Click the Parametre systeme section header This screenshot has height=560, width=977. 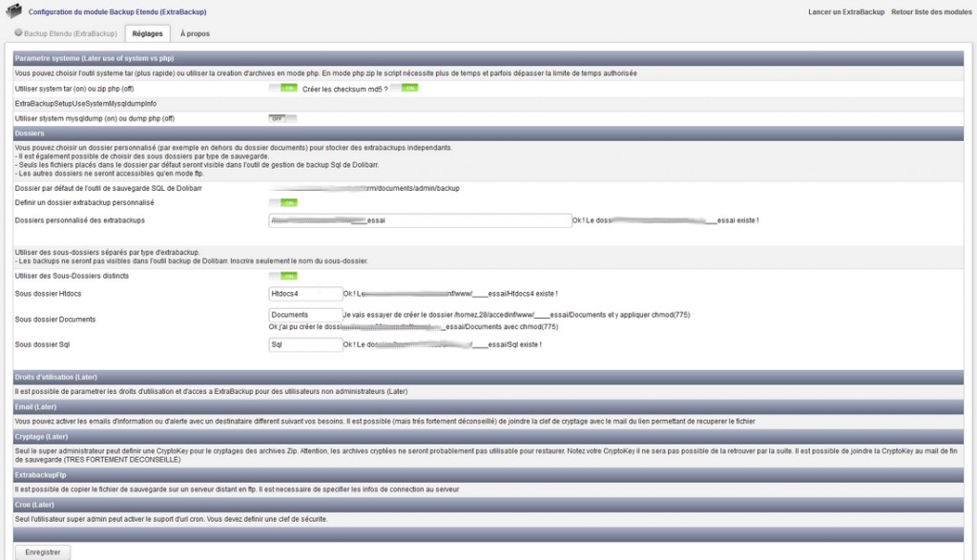pos(488,58)
